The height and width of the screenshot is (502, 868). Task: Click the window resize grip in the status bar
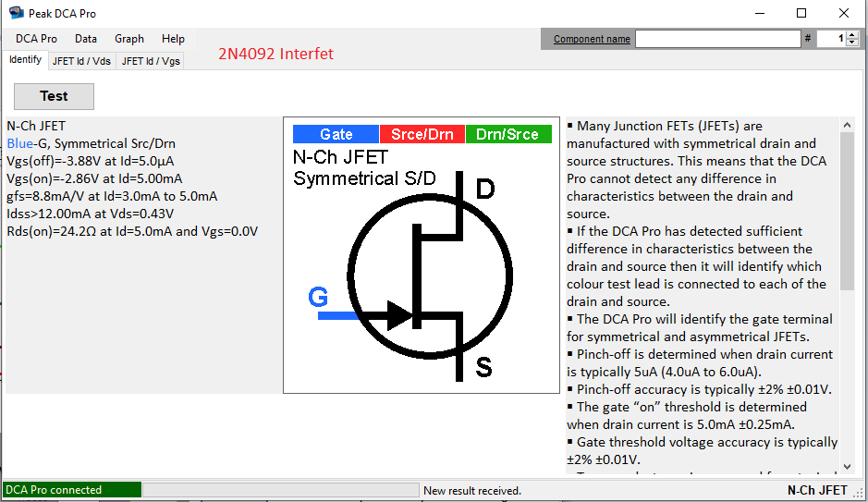859,492
